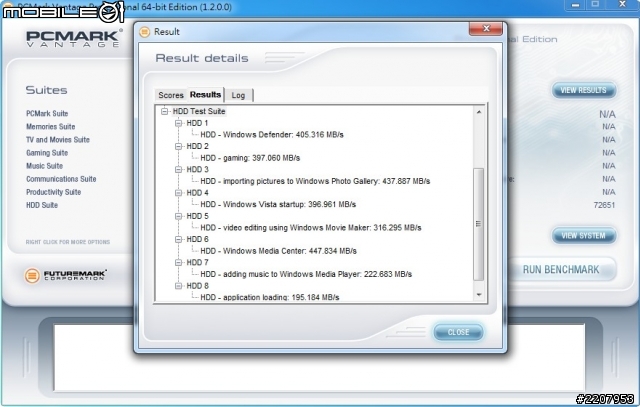Click the orange icon in Result title bar

[x=144, y=31]
